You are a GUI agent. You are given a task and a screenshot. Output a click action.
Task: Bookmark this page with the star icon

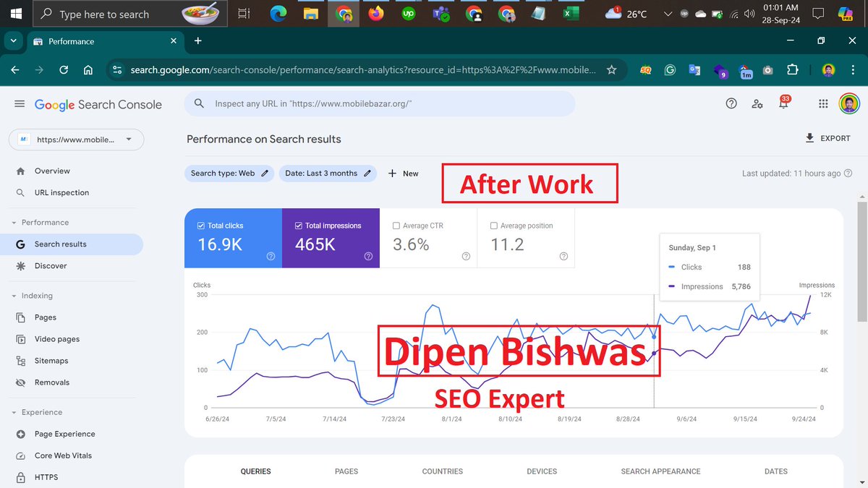[x=611, y=70]
